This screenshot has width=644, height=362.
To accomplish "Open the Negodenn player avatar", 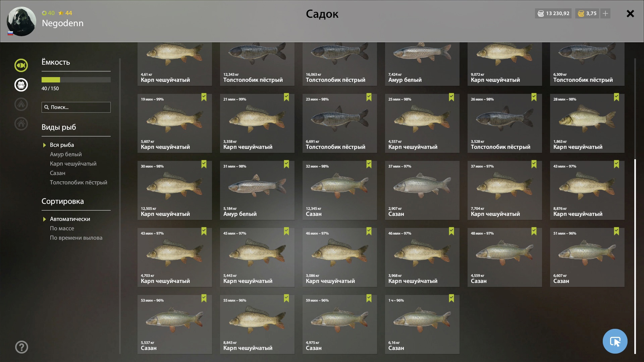I will click(x=21, y=21).
